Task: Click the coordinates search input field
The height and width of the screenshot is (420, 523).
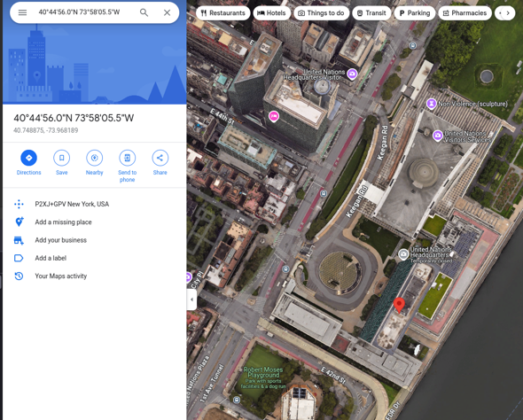Action: [79, 12]
